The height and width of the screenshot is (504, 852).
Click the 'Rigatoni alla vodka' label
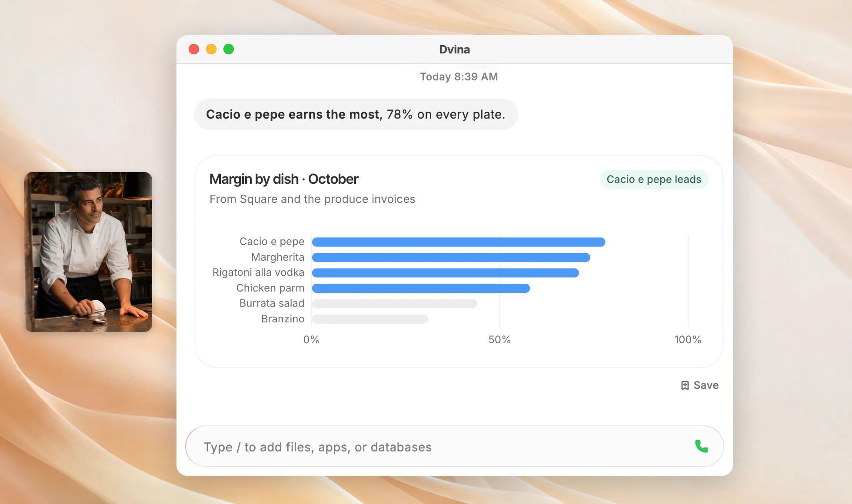coord(258,272)
